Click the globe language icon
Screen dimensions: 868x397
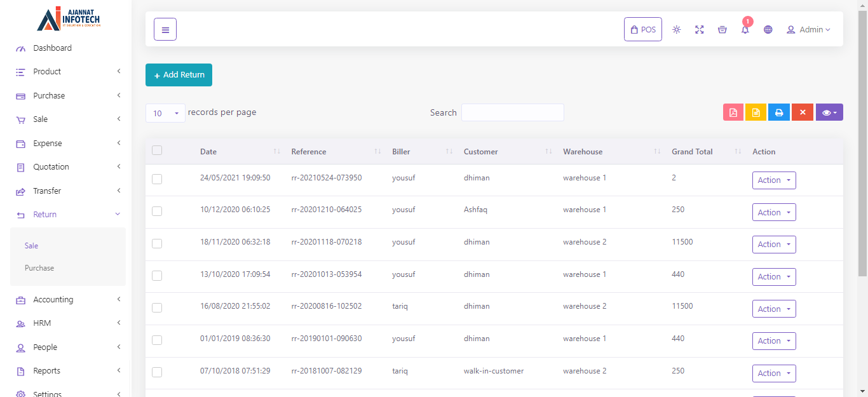point(768,29)
